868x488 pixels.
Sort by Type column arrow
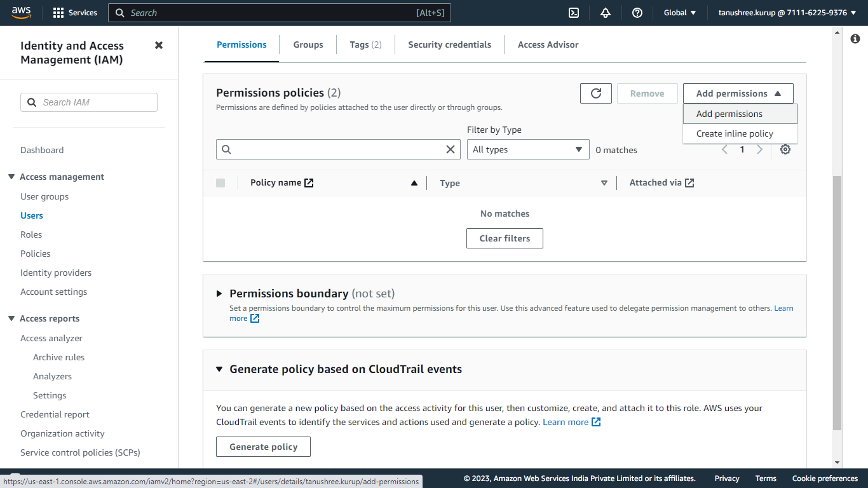tap(604, 183)
